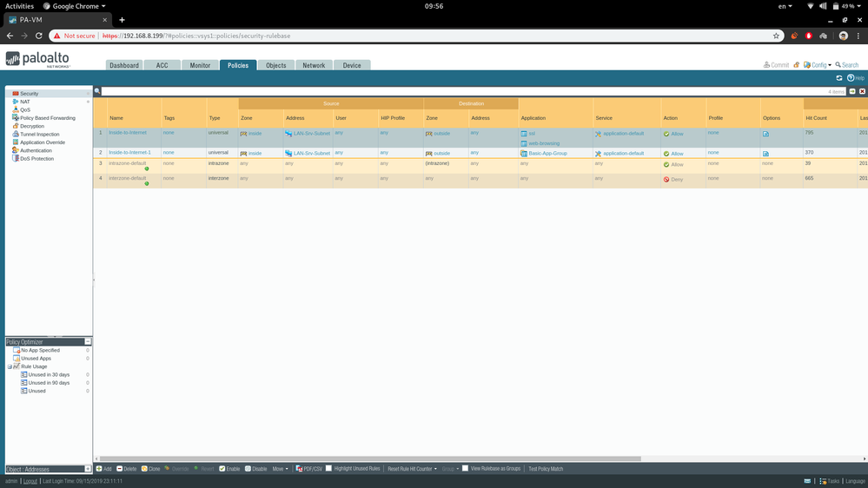
Task: Open the intrazone-default rule
Action: [128, 163]
